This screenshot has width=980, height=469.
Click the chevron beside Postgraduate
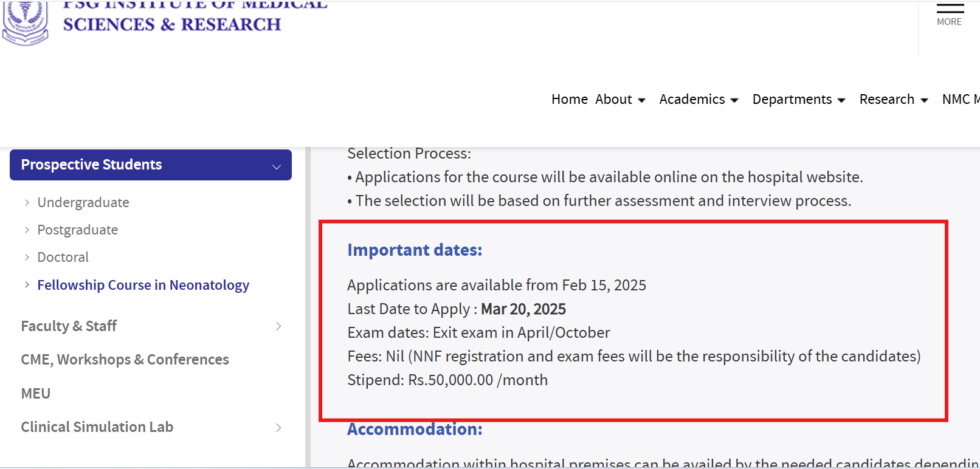point(28,230)
